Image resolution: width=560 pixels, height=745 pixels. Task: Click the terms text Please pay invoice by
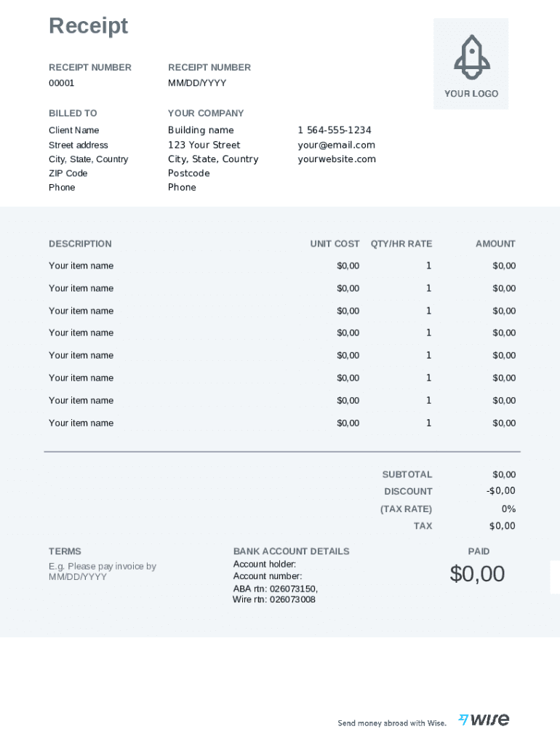click(x=103, y=567)
